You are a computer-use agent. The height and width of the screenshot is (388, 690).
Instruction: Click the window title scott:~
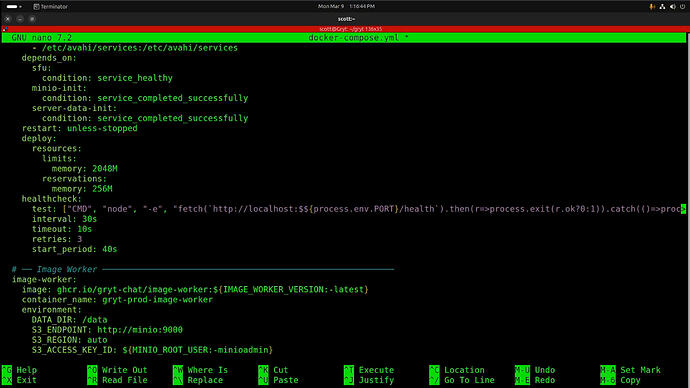346,19
